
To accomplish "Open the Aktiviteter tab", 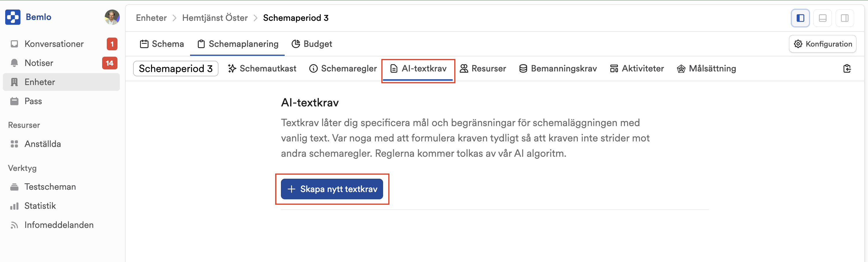I will 637,68.
